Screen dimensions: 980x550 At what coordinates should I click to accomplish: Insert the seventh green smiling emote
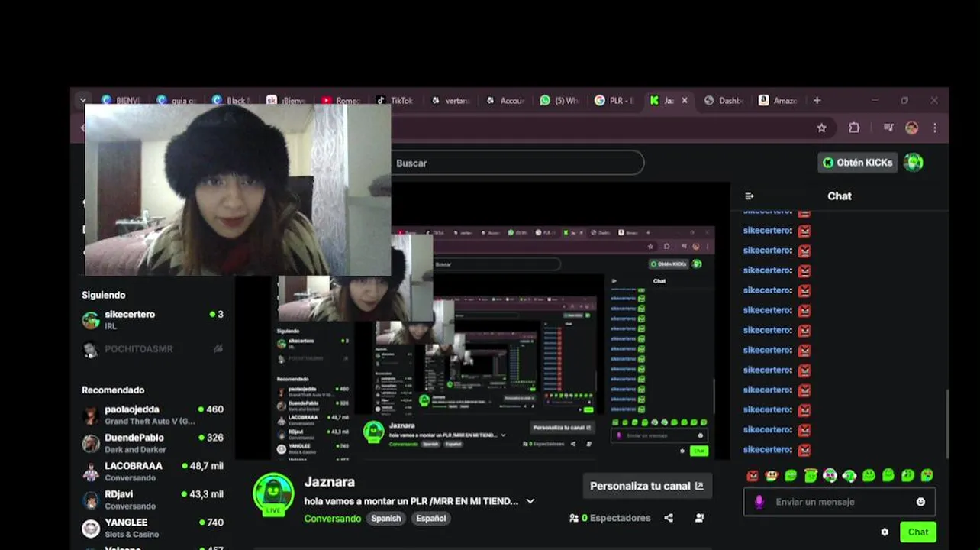pyautogui.click(x=869, y=475)
